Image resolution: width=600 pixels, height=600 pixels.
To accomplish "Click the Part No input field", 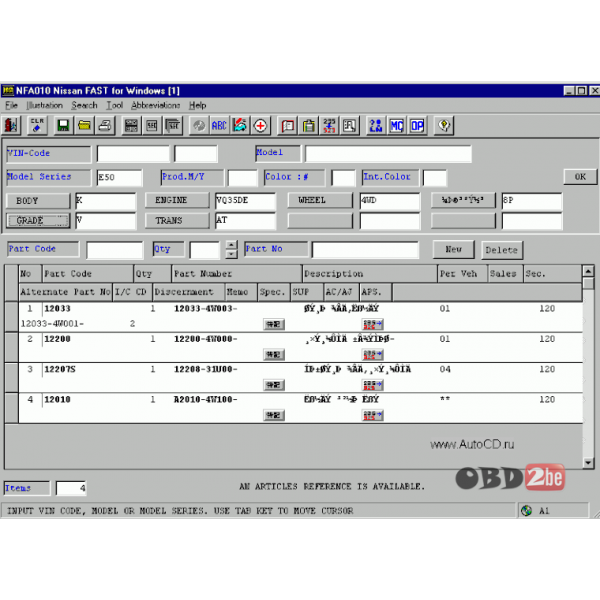I will [365, 250].
